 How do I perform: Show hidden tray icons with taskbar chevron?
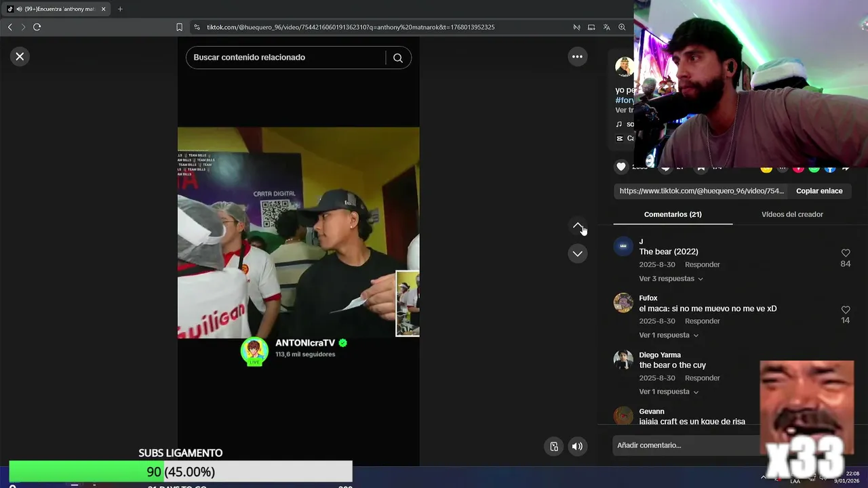point(764,476)
